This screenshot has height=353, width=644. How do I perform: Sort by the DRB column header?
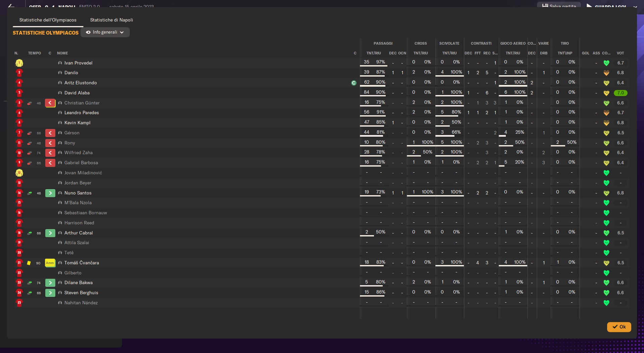point(544,53)
